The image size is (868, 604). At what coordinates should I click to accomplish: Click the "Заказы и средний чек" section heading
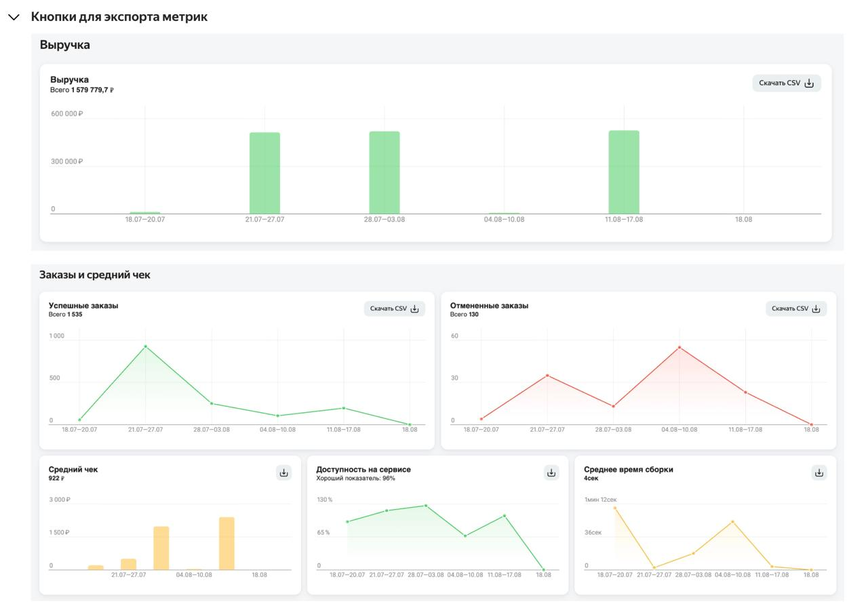coord(95,275)
